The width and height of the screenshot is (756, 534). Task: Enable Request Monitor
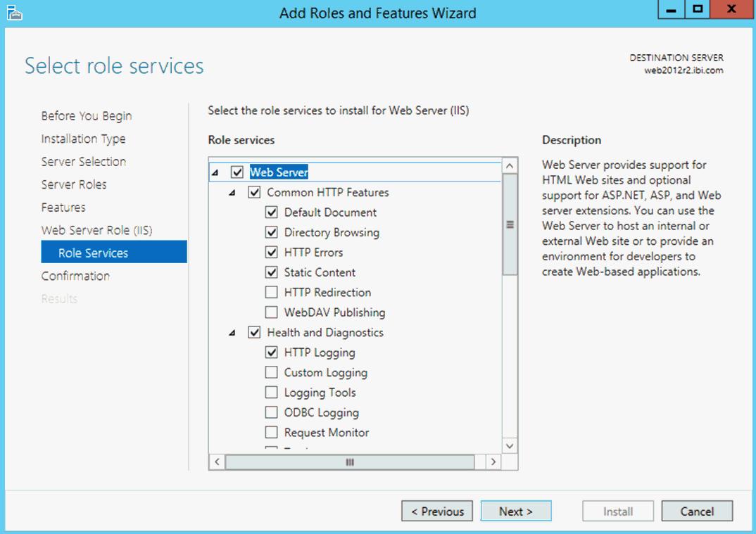coord(272,432)
